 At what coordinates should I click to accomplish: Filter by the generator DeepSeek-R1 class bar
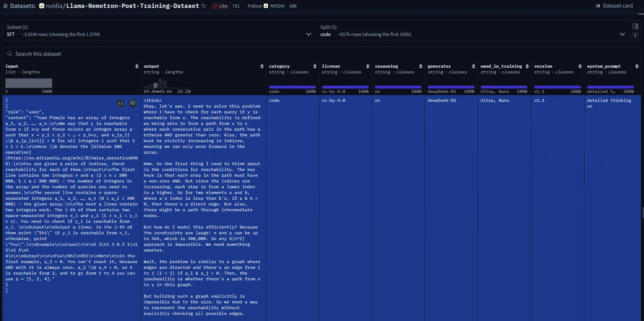coord(451,87)
